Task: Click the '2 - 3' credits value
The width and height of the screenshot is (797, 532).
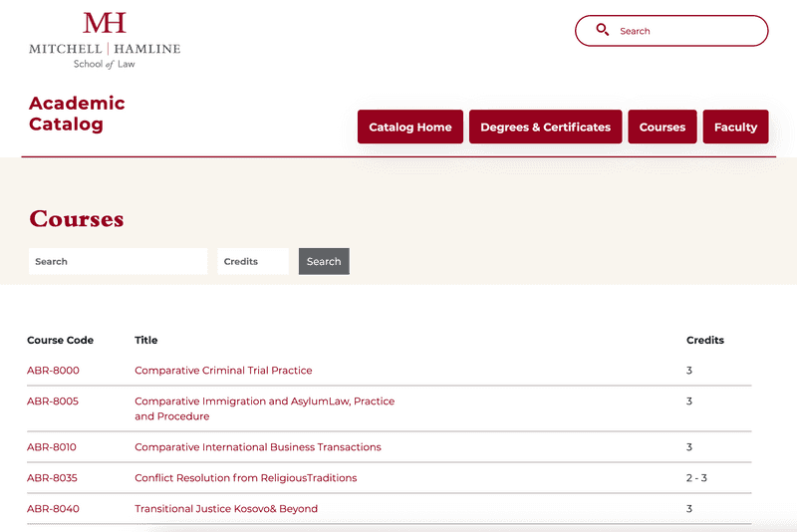Action: [696, 478]
